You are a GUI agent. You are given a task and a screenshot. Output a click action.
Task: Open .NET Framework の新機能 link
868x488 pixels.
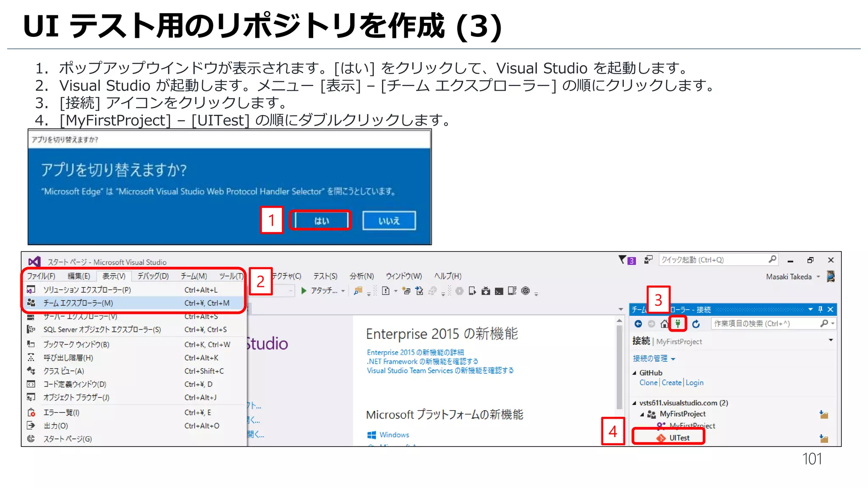point(423,361)
